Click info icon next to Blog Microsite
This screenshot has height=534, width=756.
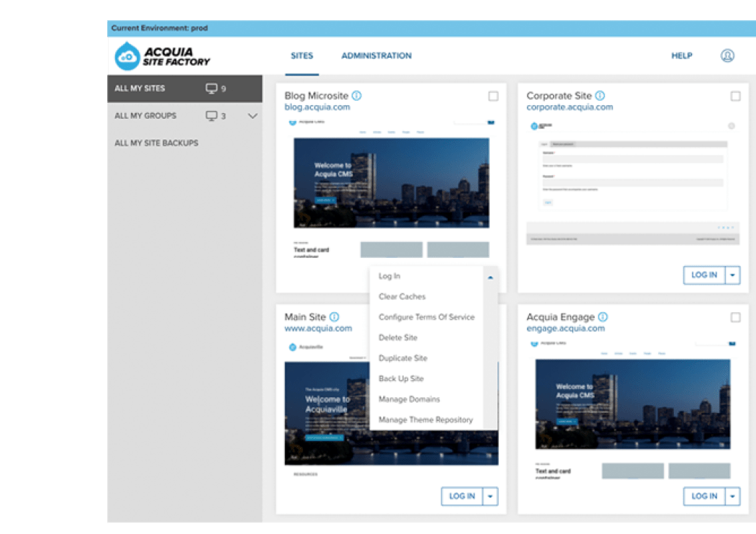coord(356,96)
